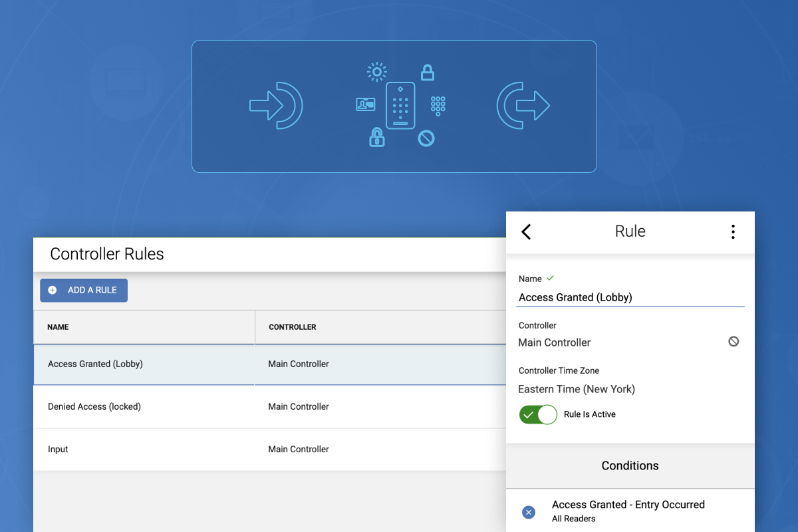Viewport: 798px width, 532px height.
Task: Select the Access Granted (Lobby) rule row
Action: pos(96,364)
